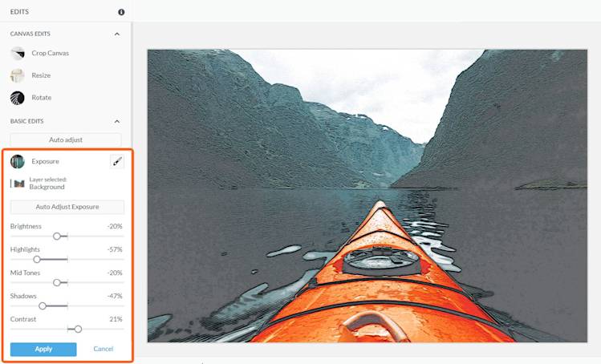Click the kayak photo on canvas

tap(368, 196)
